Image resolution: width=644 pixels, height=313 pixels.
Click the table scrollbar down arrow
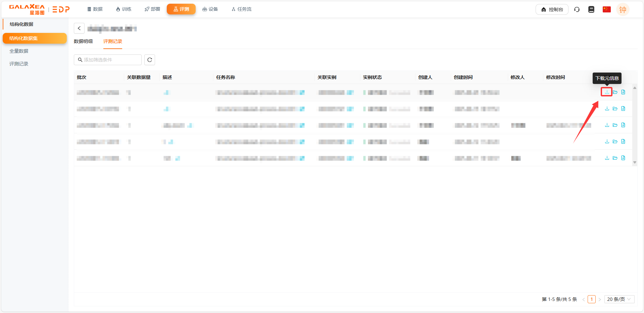click(x=635, y=162)
